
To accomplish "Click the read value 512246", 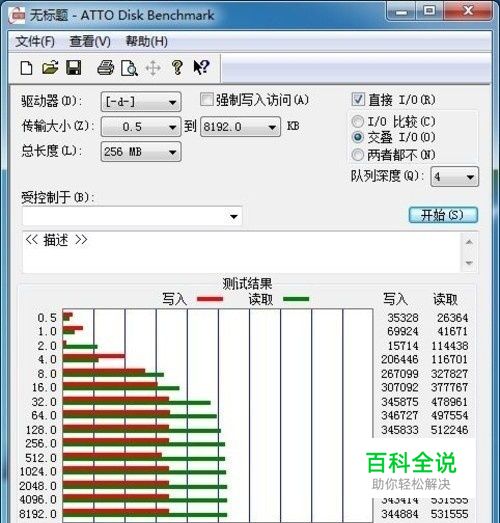I will pyautogui.click(x=449, y=430).
